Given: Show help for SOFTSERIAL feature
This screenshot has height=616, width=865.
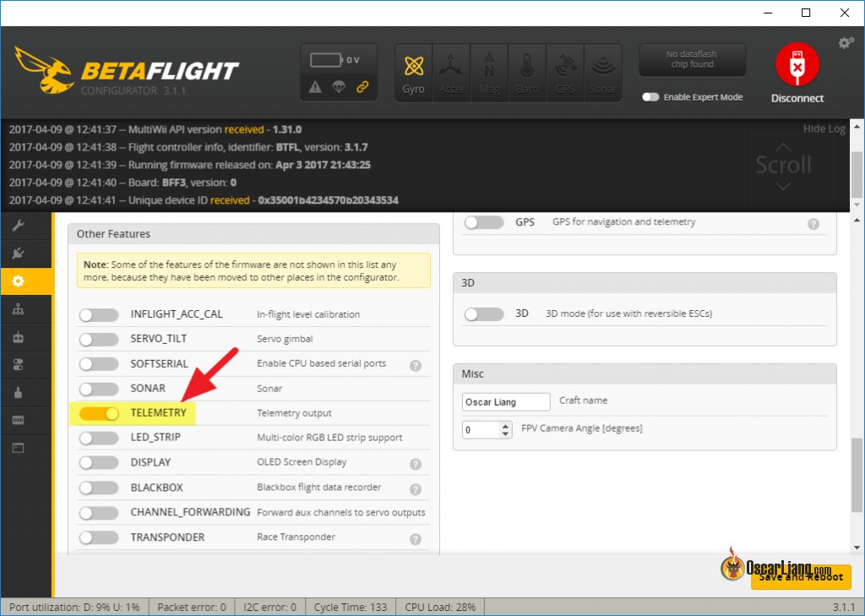Looking at the screenshot, I should click(x=416, y=365).
